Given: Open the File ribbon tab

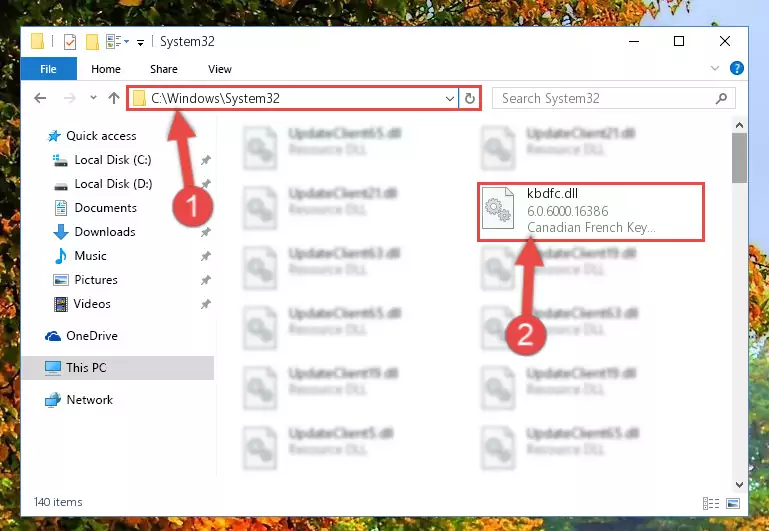Looking at the screenshot, I should click(48, 69).
